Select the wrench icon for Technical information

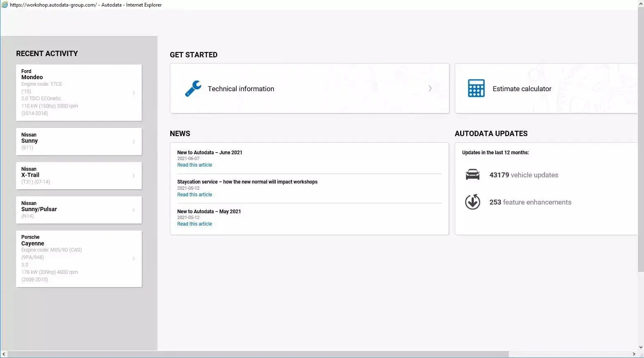coord(193,88)
